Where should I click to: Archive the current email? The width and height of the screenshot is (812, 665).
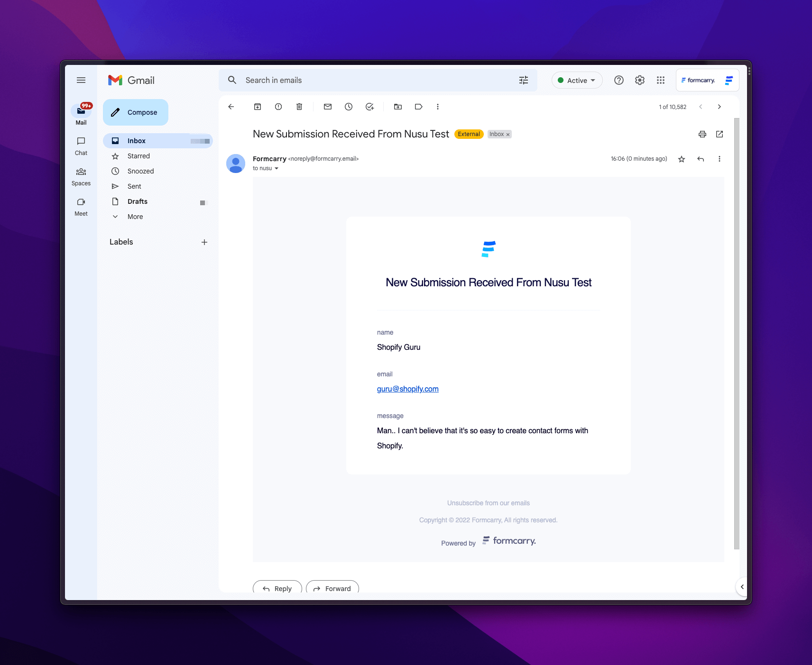258,107
